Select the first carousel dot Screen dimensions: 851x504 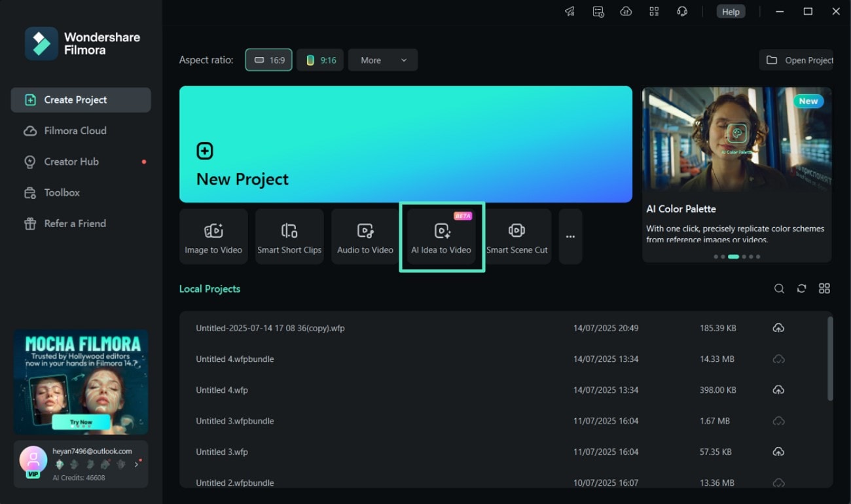point(715,257)
